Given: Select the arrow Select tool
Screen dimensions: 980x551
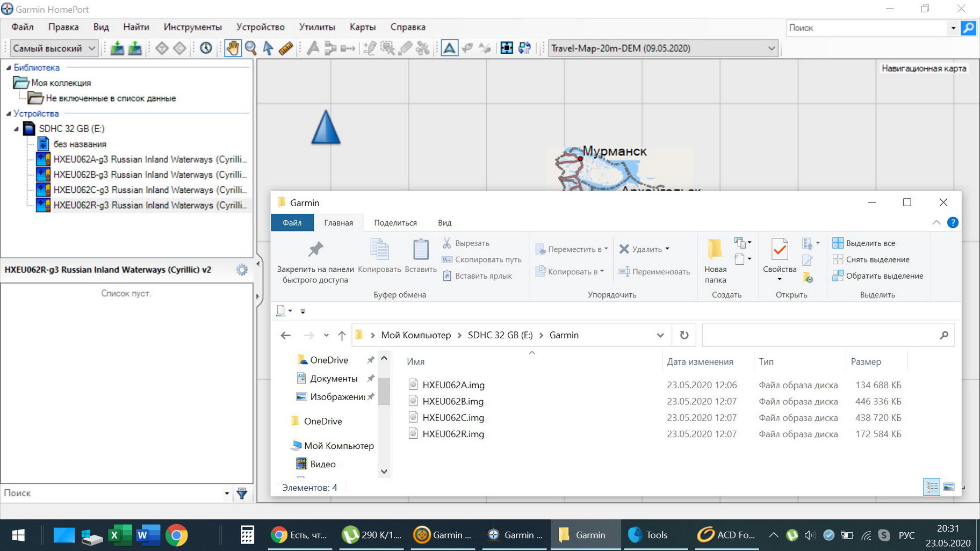Looking at the screenshot, I should tap(268, 48).
